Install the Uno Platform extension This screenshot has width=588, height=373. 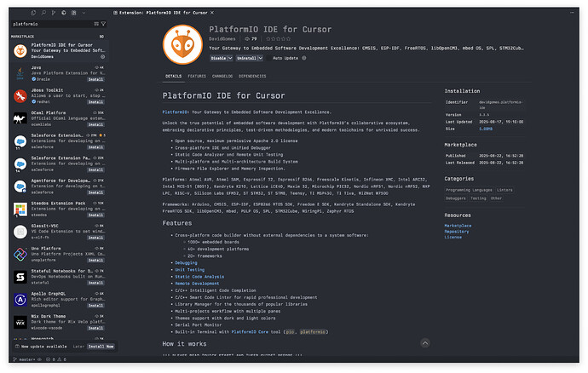95,260
